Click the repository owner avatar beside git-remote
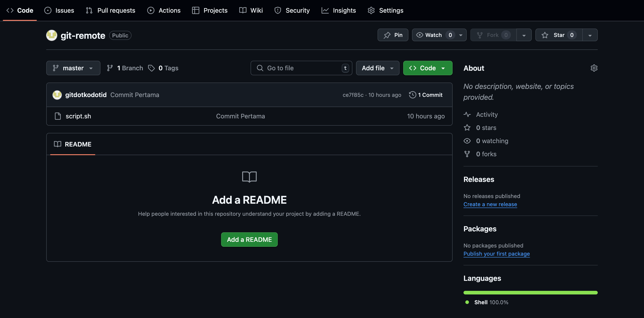Screen dimensions: 644x318 [x=52, y=35]
